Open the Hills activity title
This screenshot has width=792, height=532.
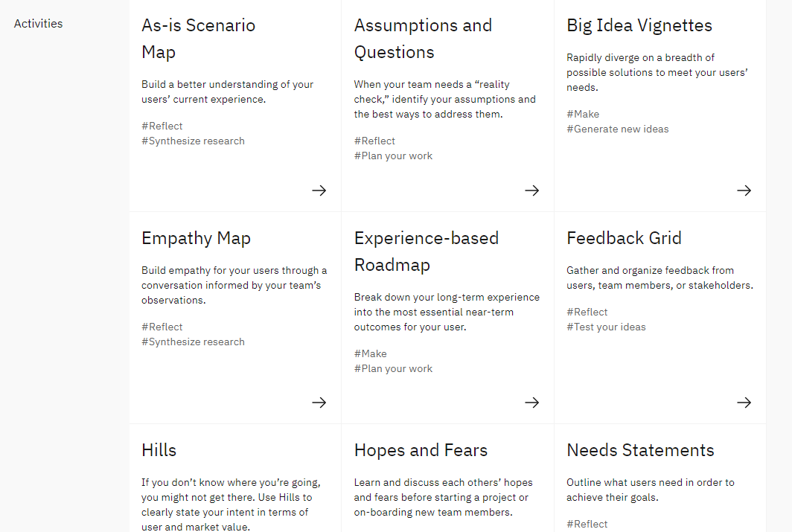coord(159,449)
